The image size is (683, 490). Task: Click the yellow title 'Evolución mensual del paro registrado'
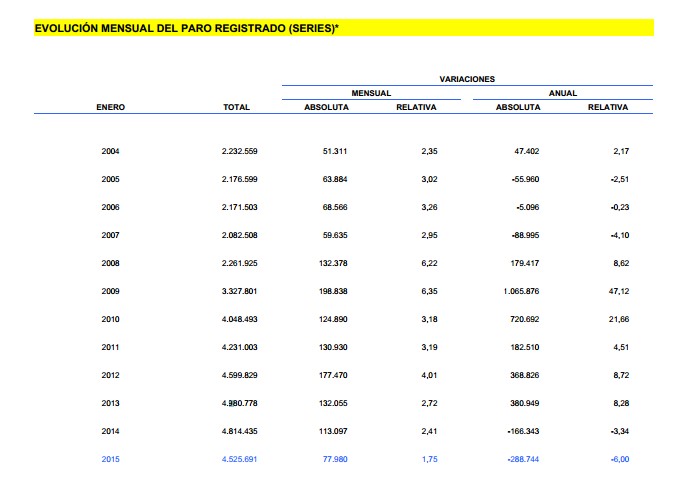pyautogui.click(x=187, y=28)
